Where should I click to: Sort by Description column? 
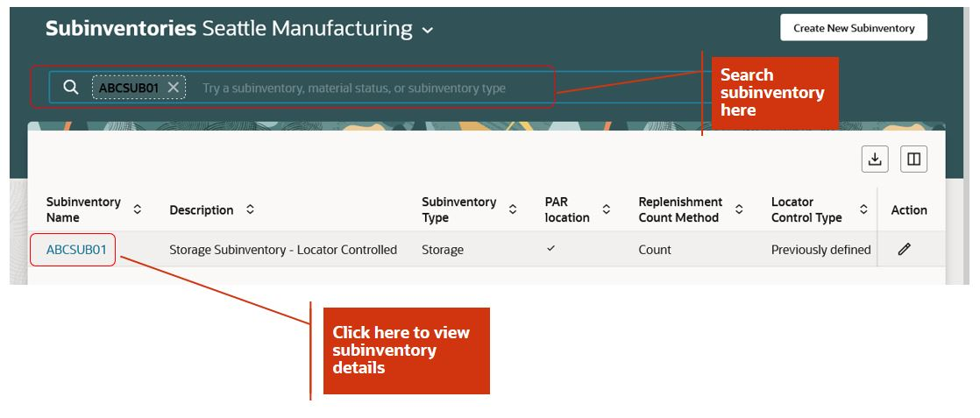click(250, 209)
